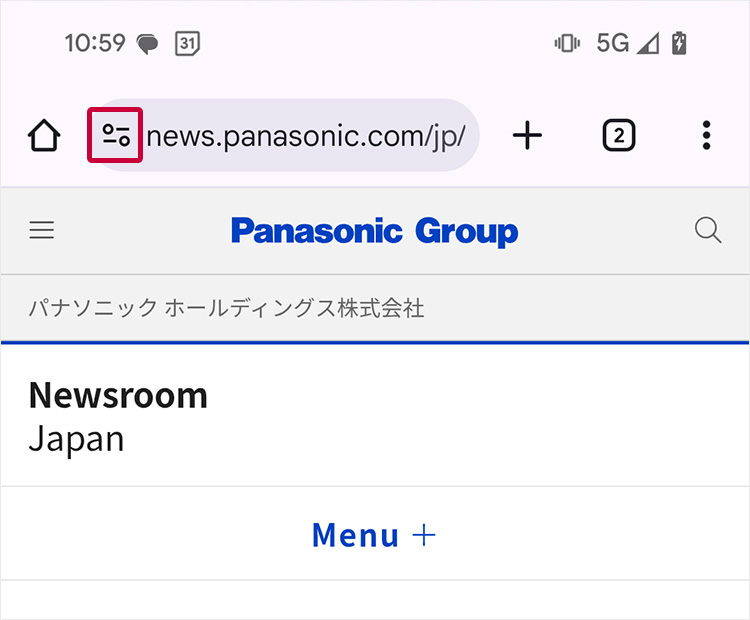Image resolution: width=750 pixels, height=620 pixels.
Task: Click the Japan subtitle text
Action: pos(76,438)
